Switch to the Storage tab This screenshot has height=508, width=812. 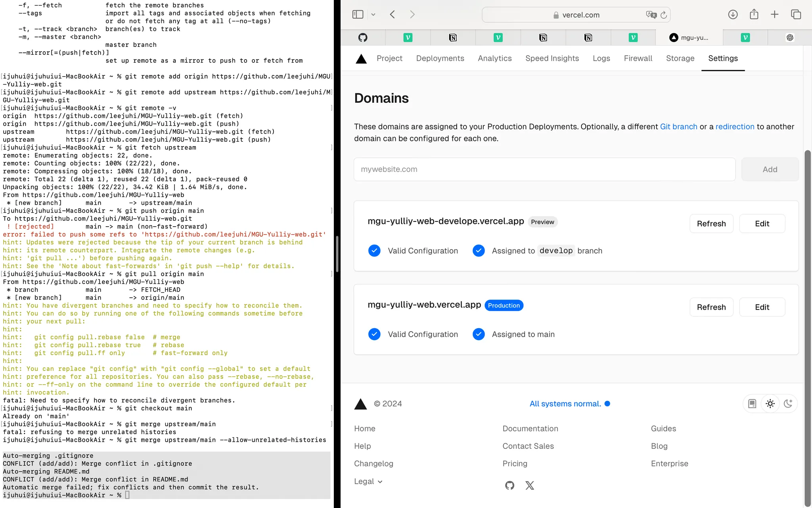[680, 58]
